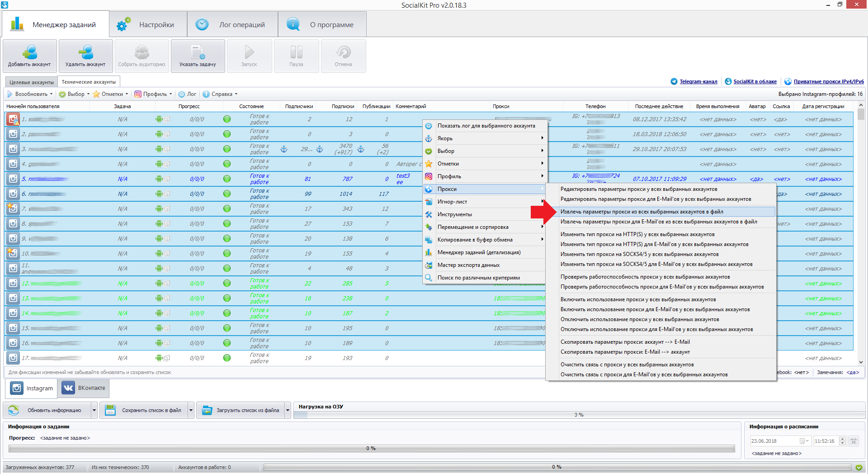Click the Load list folder icon
Screen dimensions: 868x474
click(207, 410)
